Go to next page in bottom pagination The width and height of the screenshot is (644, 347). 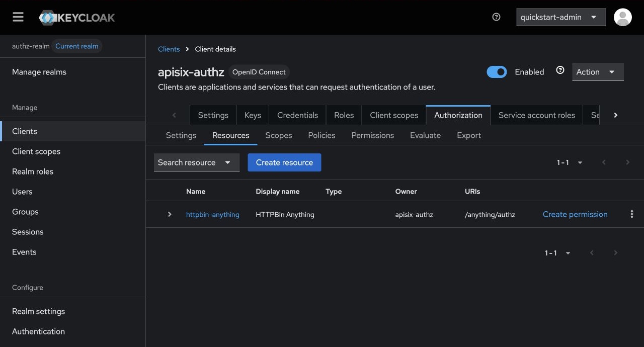pos(615,253)
